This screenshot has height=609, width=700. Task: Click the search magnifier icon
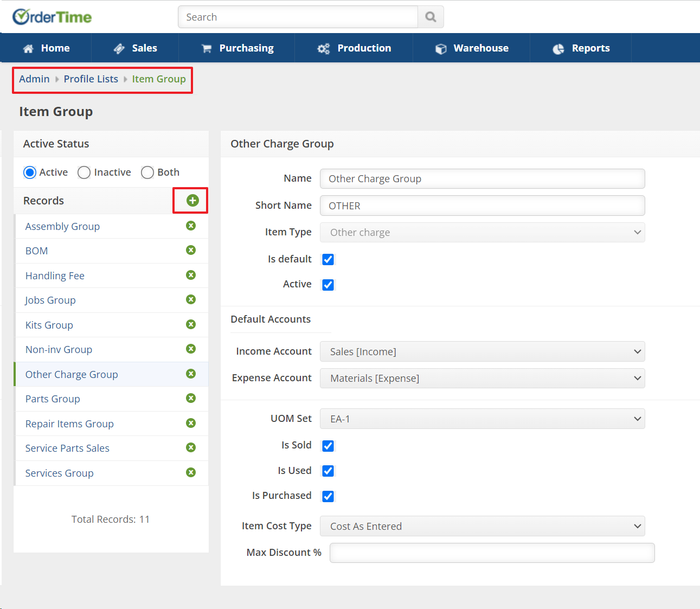click(x=431, y=17)
